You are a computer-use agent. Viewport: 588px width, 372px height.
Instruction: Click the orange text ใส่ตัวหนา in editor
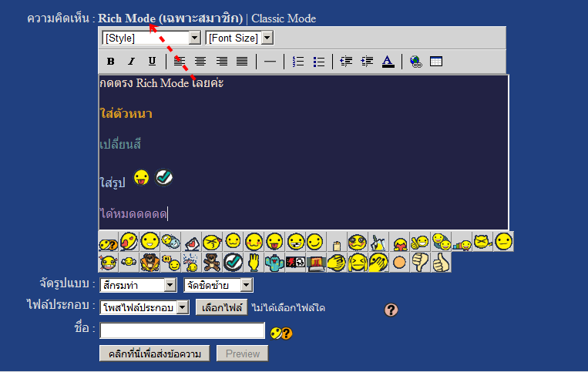tap(126, 113)
